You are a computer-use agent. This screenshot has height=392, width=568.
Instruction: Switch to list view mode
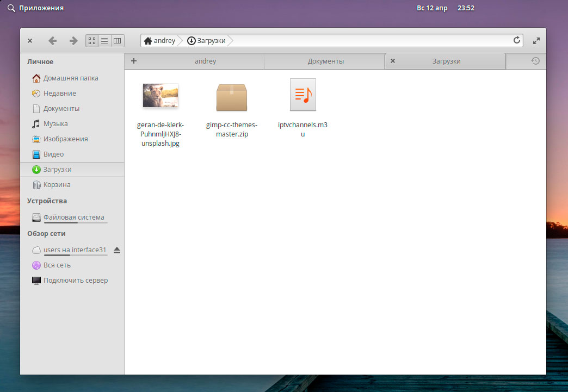(x=104, y=41)
